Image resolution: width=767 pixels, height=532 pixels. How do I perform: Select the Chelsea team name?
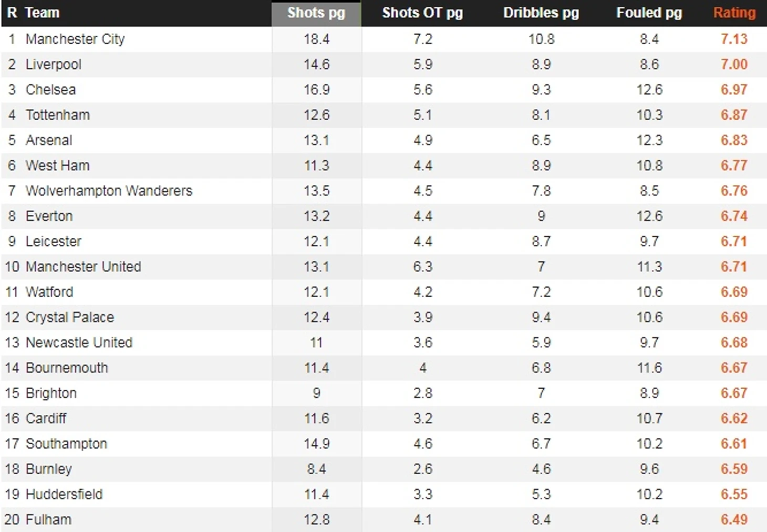pos(51,90)
